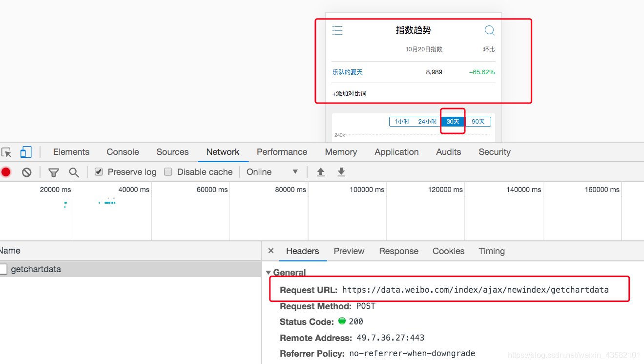Click the 乐队的夏天 keyword link
Screen dimensions: 644x364
click(348, 72)
